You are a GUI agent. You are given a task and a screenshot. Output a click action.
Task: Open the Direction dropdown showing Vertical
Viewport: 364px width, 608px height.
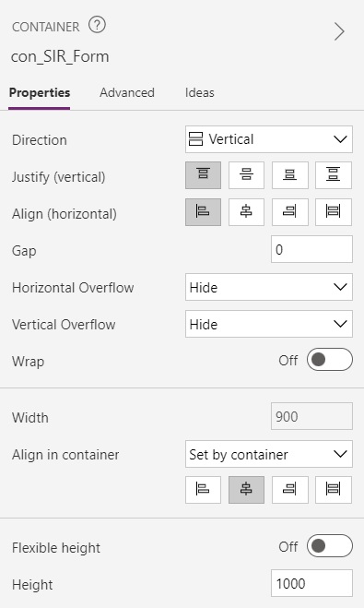tap(269, 139)
